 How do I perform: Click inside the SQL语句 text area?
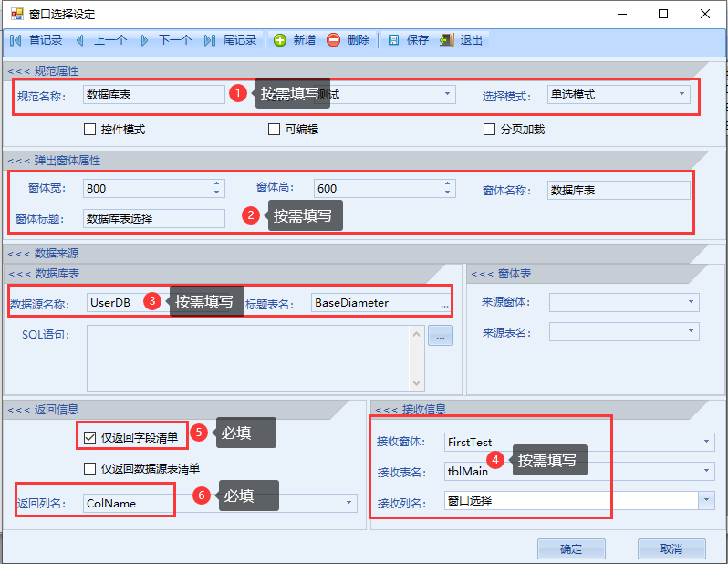(x=248, y=358)
